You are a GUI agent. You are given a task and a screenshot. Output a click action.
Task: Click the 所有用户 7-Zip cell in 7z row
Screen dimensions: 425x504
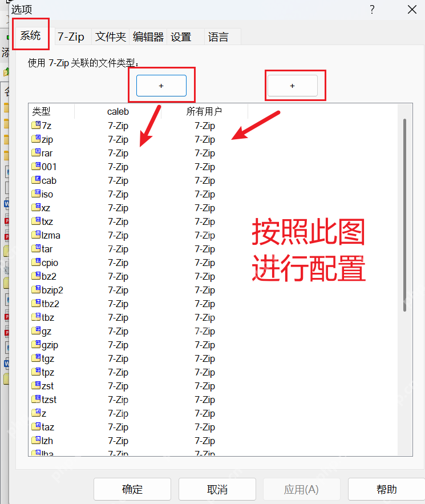point(205,126)
